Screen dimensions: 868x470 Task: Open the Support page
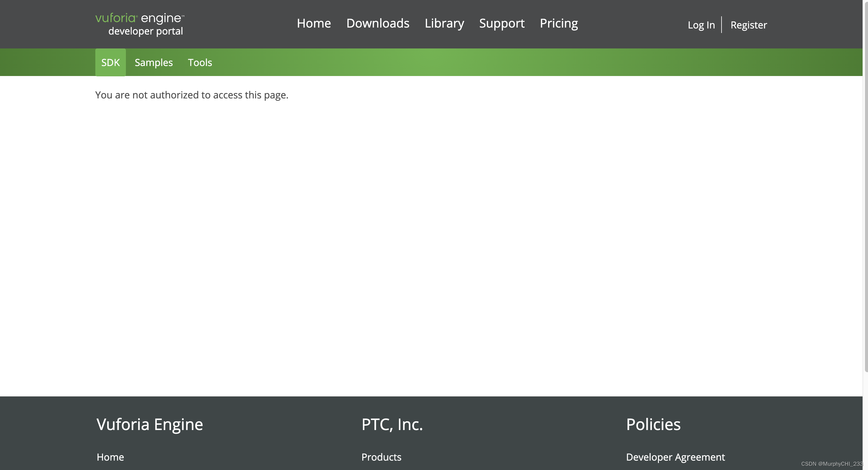point(501,23)
